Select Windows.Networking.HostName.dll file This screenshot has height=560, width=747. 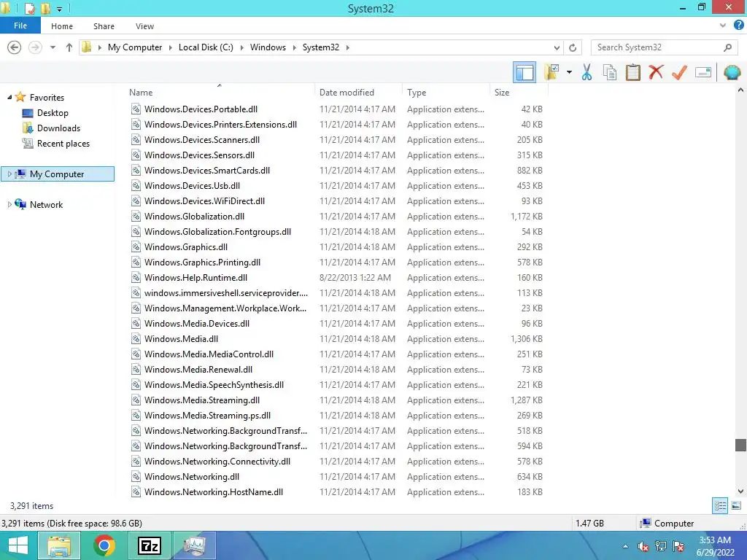214,492
